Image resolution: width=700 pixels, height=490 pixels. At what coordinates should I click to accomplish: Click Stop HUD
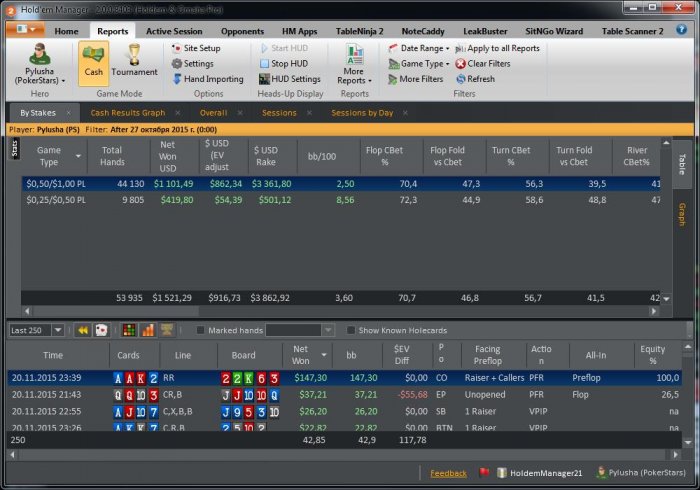(284, 63)
